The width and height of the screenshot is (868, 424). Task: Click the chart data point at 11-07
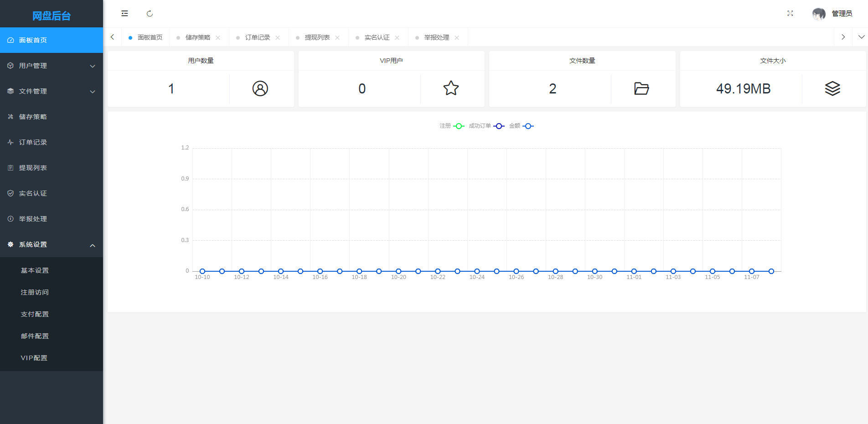click(752, 271)
